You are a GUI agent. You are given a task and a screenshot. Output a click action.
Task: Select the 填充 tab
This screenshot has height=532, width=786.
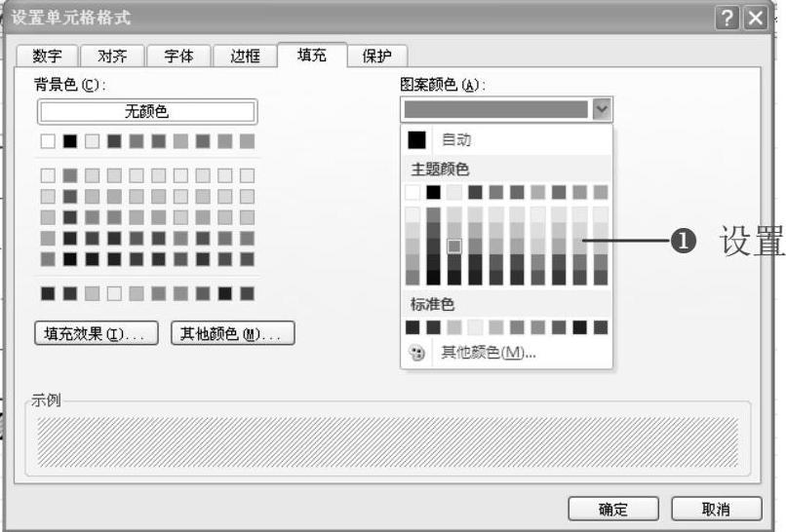[x=312, y=55]
